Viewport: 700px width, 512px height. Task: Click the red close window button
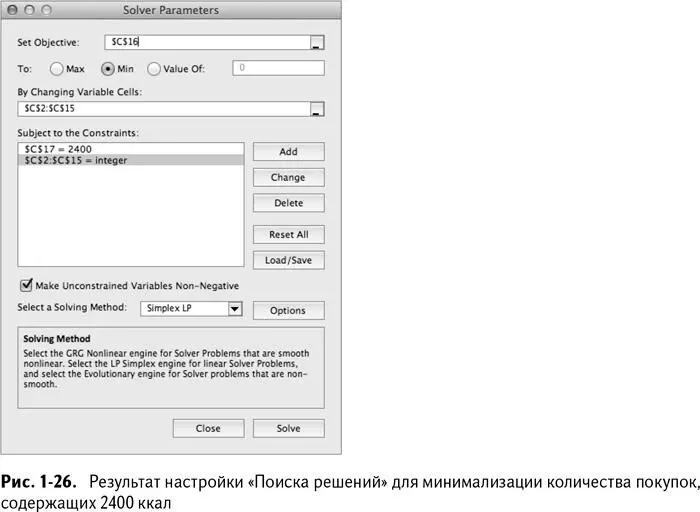pyautogui.click(x=13, y=10)
